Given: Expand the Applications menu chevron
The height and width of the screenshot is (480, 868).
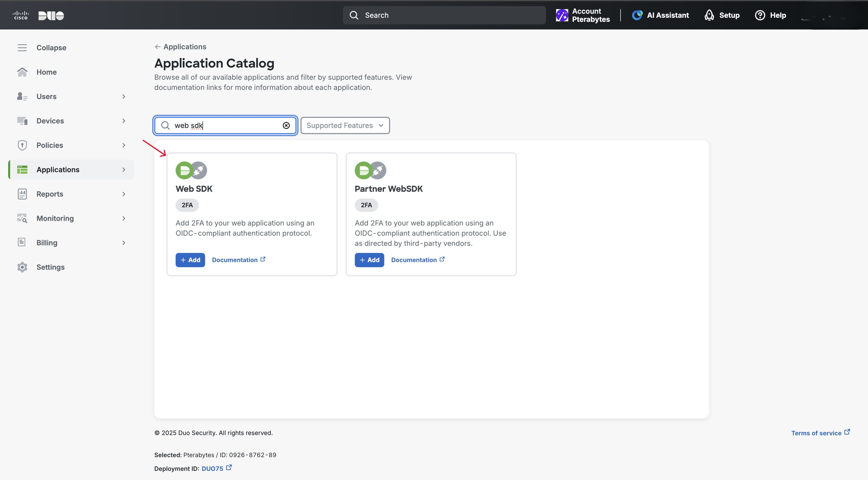Looking at the screenshot, I should click(124, 170).
